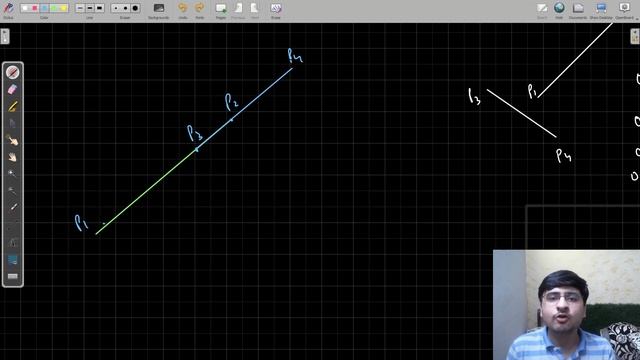The height and width of the screenshot is (360, 640).
Task: Open the right library panel tab
Action: pos(635,36)
